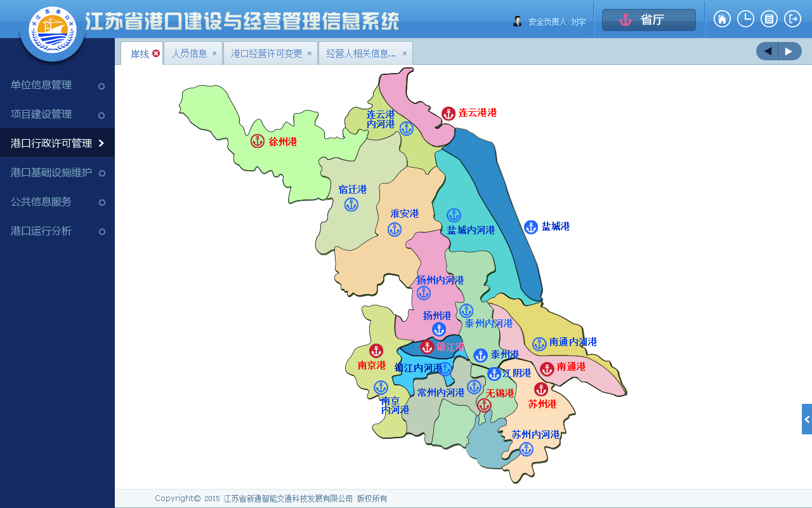Click the 南京港 red anchor icon
Image resolution: width=812 pixels, height=508 pixels.
pos(376,351)
